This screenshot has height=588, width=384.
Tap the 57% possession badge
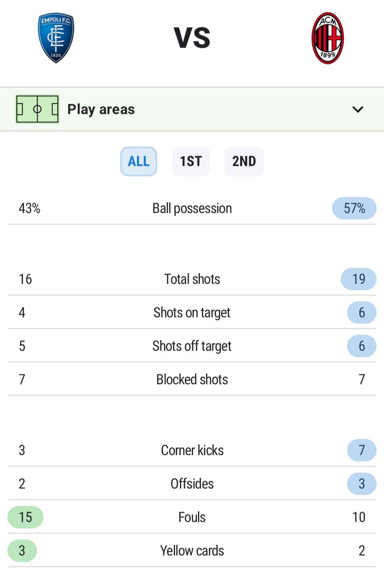(x=354, y=208)
